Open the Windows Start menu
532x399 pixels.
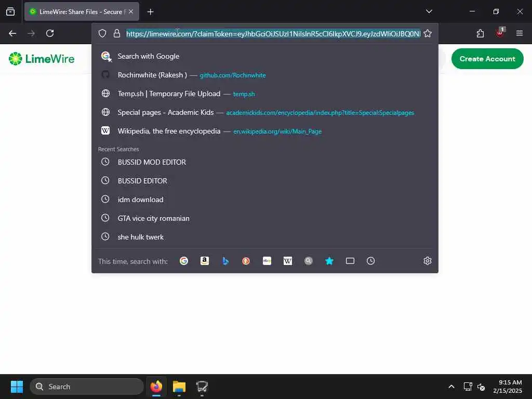[x=17, y=387]
